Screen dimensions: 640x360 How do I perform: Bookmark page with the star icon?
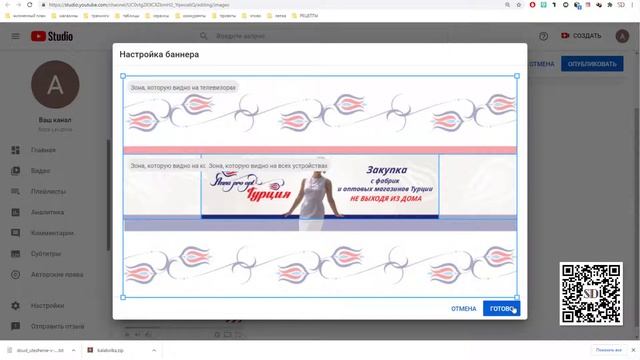click(519, 5)
